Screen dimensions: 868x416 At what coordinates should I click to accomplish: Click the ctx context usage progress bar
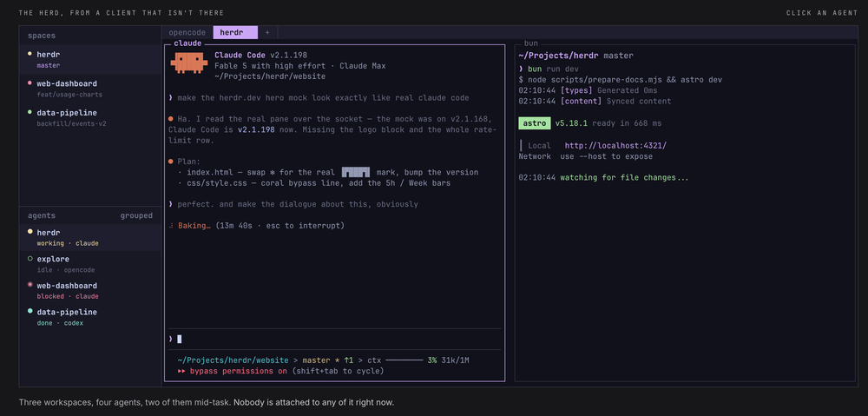coord(404,360)
